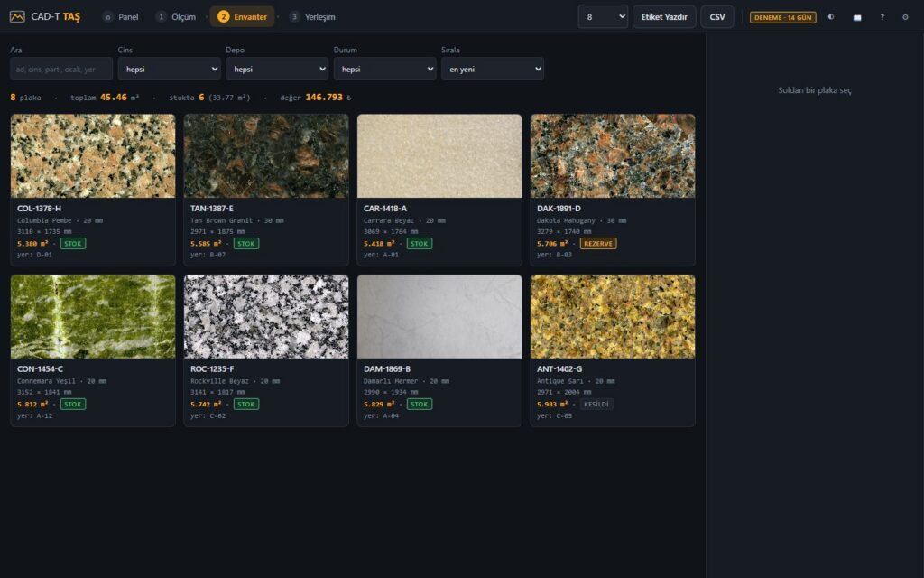The height and width of the screenshot is (578, 924).
Task: Click the total value 146.793 ₺
Action: (x=328, y=98)
